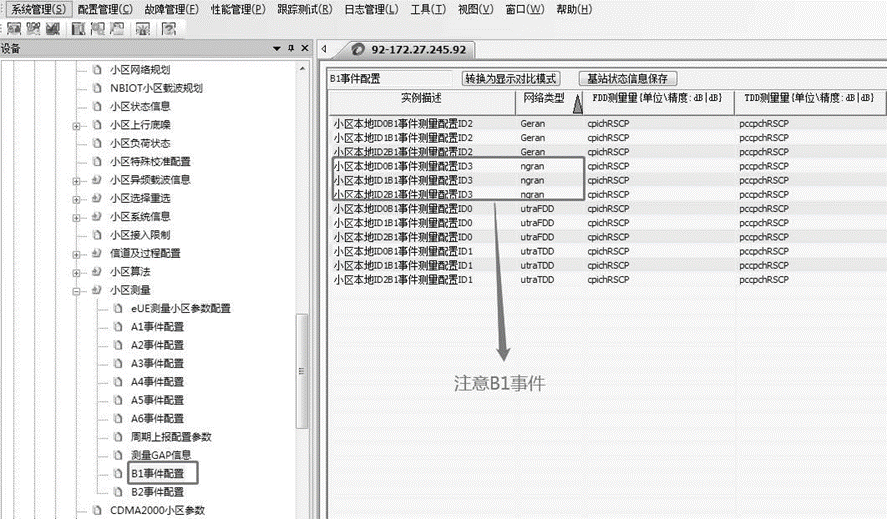Click page icon beside 小区网络规划
The image size is (887, 519).
(97, 70)
